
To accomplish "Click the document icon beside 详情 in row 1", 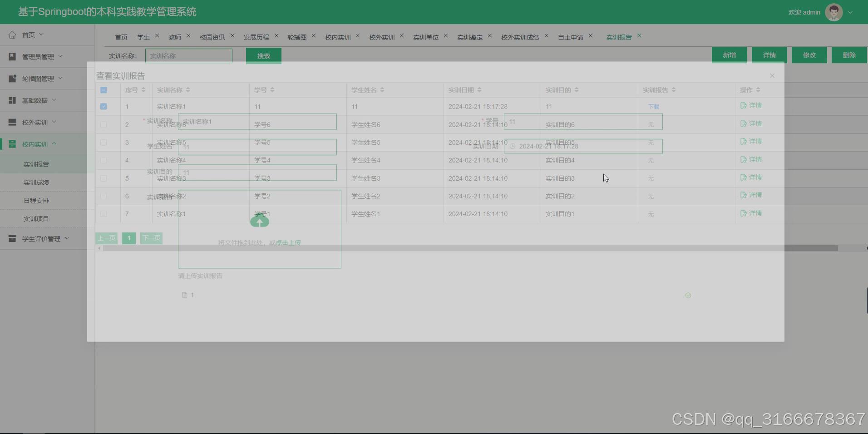I will 743,105.
